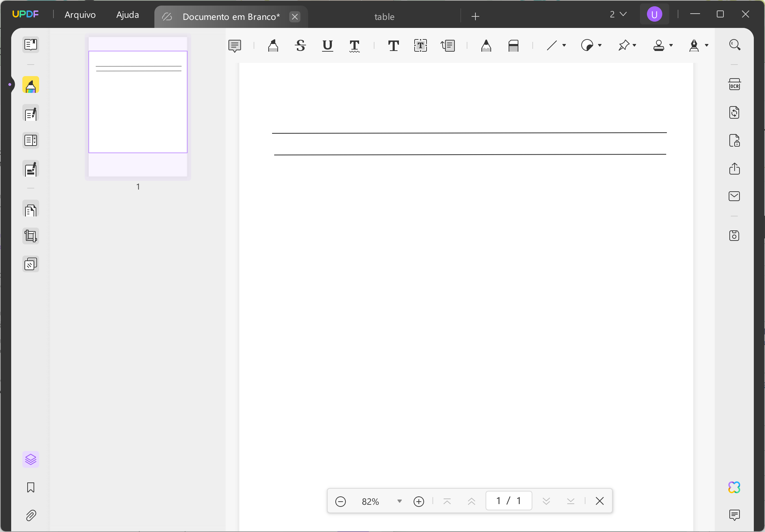Toggle the underline annotation tool
Screen dimensions: 765x532
(x=327, y=46)
